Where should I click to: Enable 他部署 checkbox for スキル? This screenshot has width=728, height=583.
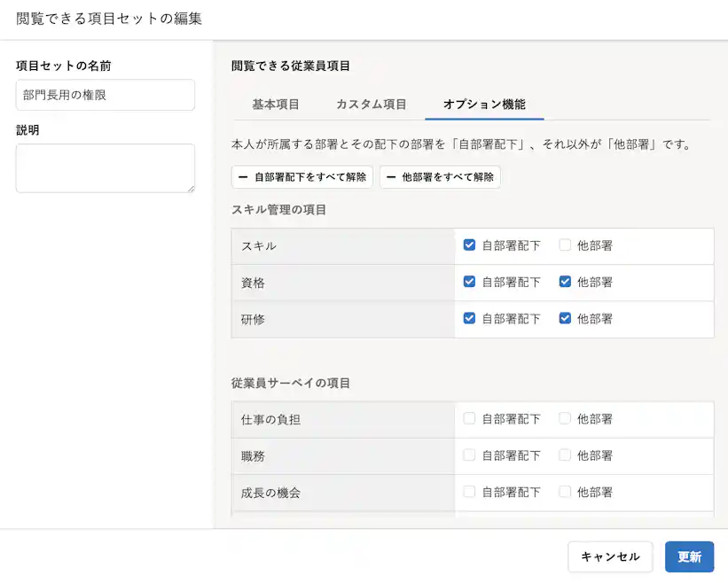coord(564,245)
